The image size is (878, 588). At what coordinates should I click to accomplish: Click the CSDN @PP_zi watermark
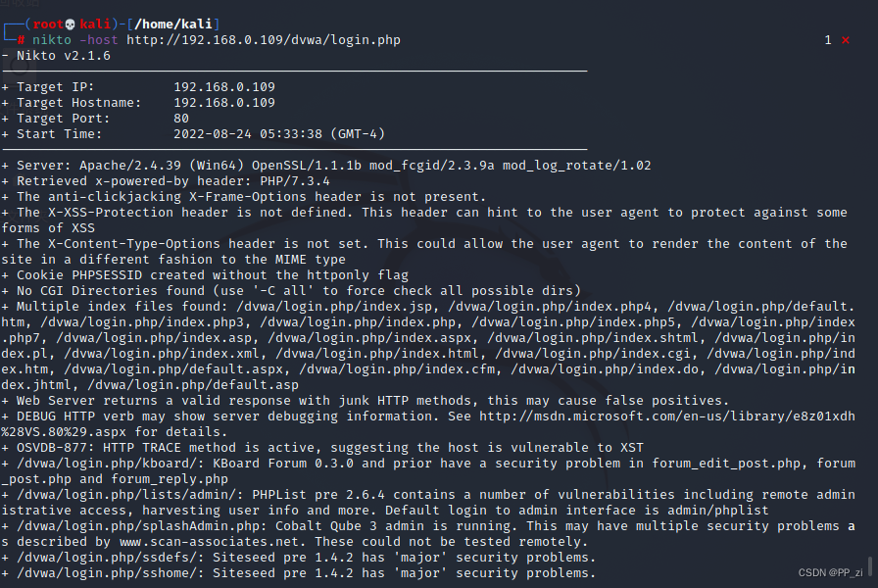click(831, 572)
